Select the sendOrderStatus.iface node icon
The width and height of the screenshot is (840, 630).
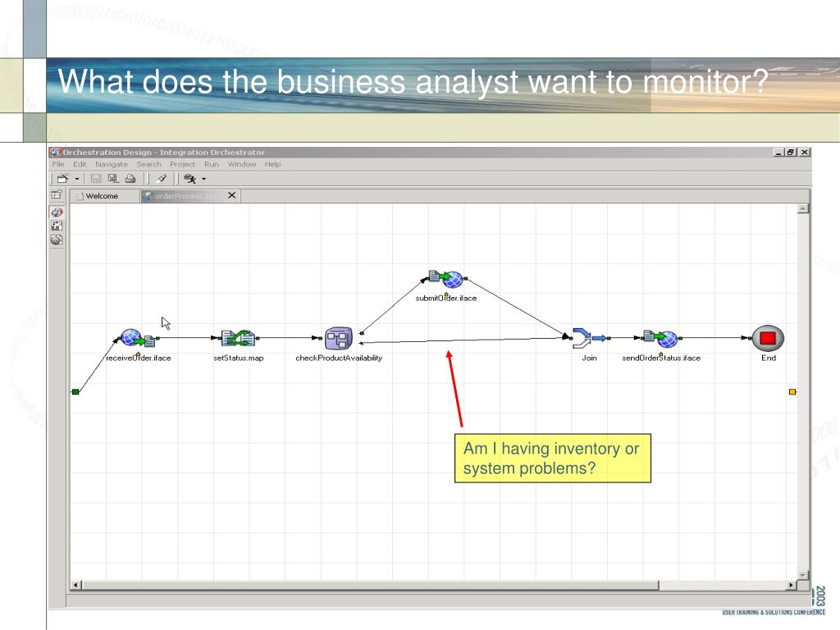pos(660,339)
